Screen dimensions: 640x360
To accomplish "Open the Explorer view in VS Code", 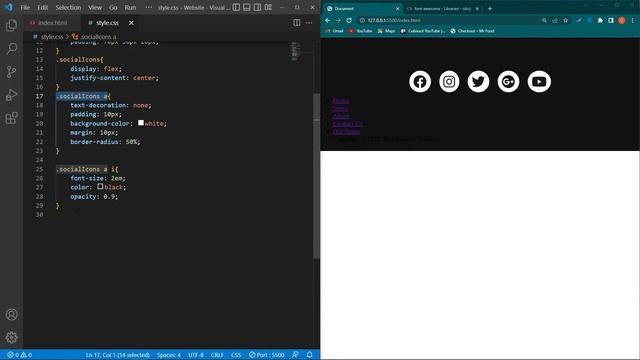I will click(x=11, y=26).
